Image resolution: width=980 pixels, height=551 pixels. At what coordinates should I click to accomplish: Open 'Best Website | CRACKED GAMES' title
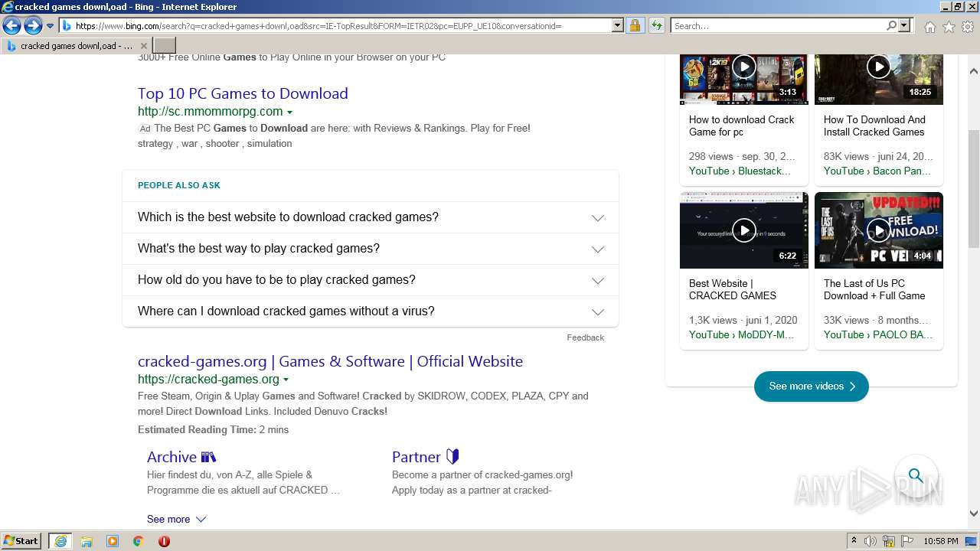point(733,289)
